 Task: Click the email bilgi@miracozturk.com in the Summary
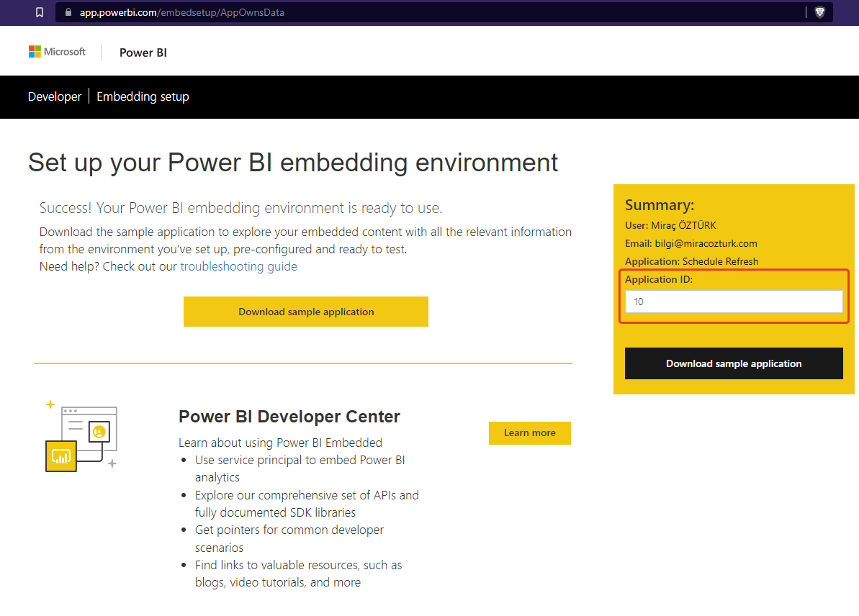691,243
